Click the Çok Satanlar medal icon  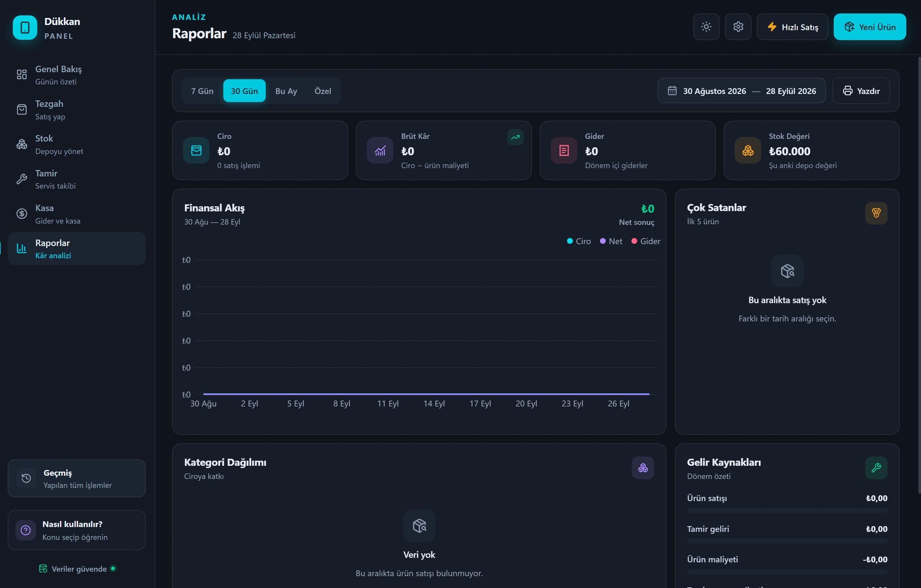[876, 213]
